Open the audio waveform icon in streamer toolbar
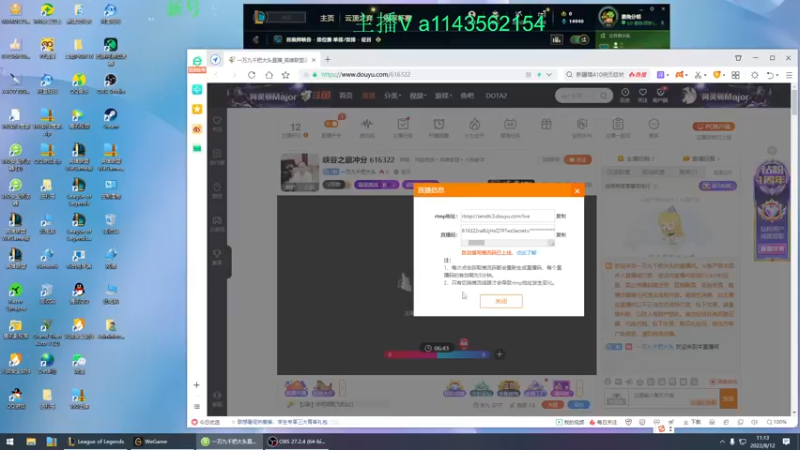 [367, 124]
